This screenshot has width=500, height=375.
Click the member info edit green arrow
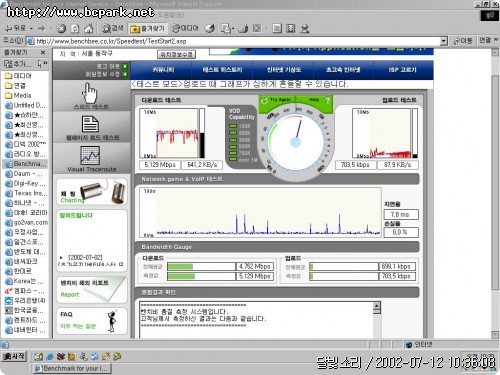125,74
